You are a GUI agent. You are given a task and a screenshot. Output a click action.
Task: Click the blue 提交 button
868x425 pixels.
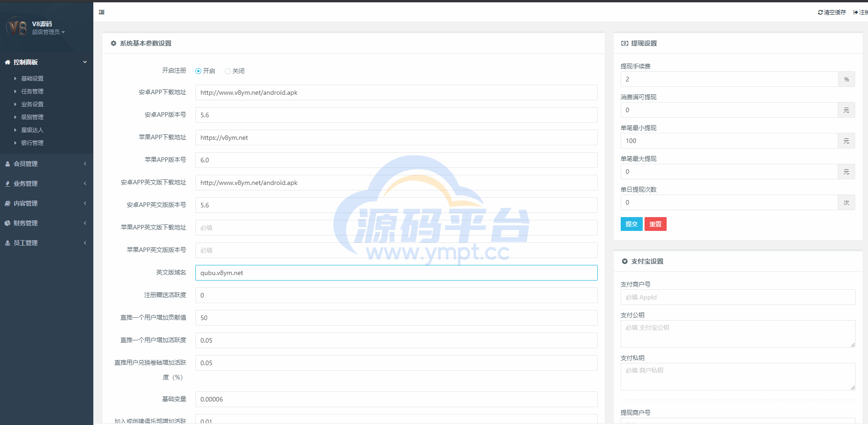tap(632, 224)
